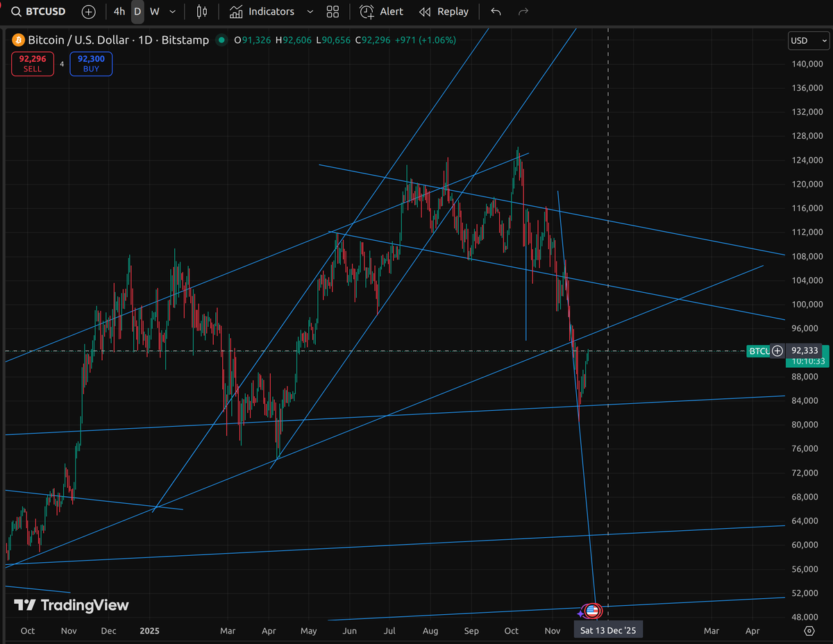The image size is (833, 644).
Task: Click the 92,333 current price label
Action: click(x=805, y=350)
